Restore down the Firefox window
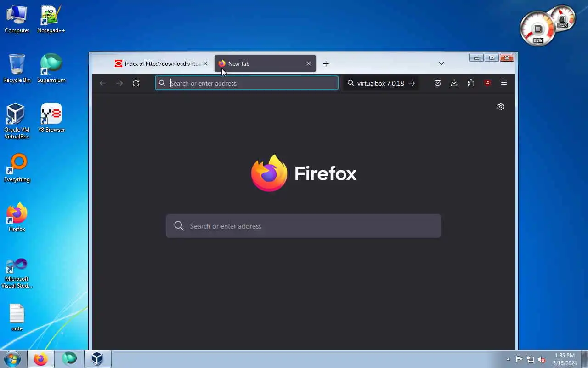 point(492,57)
